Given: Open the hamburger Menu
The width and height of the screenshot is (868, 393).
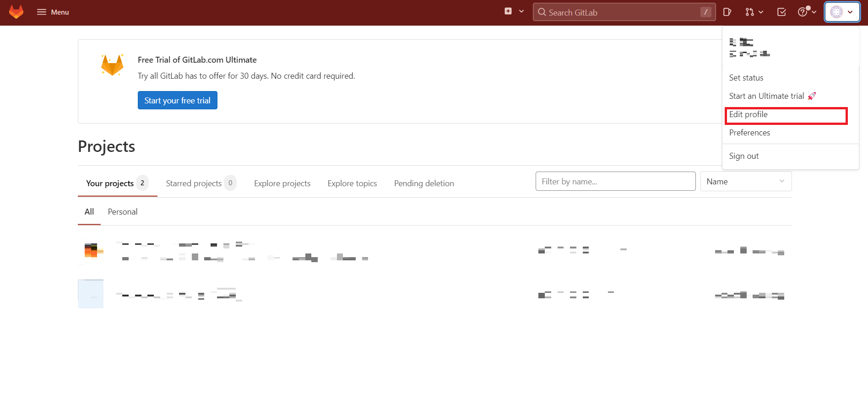Looking at the screenshot, I should [53, 12].
